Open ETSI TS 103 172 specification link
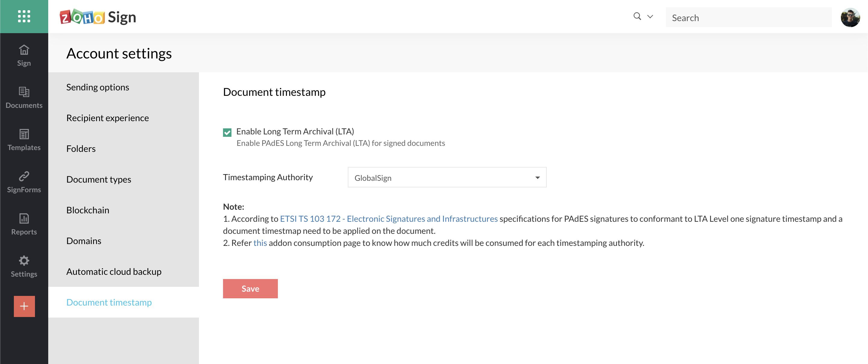 tap(388, 219)
